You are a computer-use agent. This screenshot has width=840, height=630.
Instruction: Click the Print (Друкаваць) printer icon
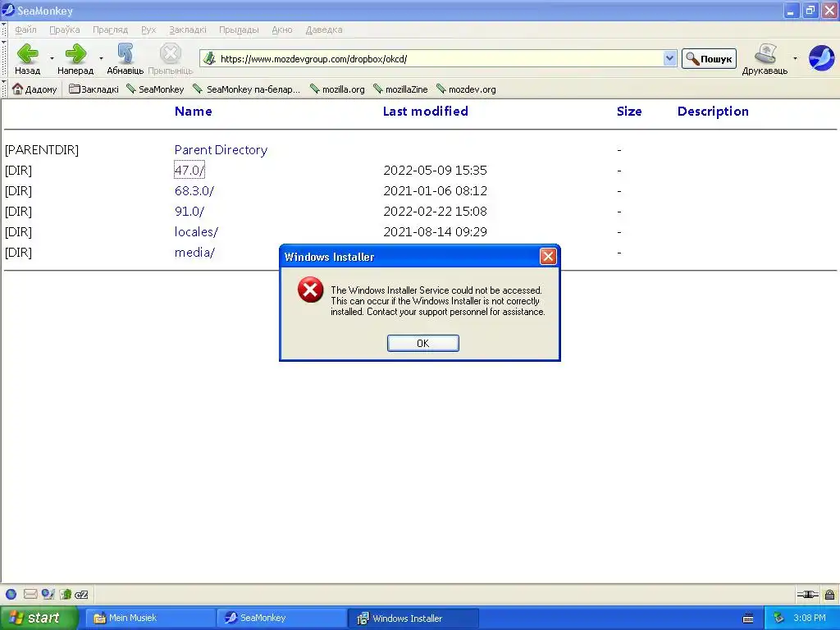click(x=765, y=58)
